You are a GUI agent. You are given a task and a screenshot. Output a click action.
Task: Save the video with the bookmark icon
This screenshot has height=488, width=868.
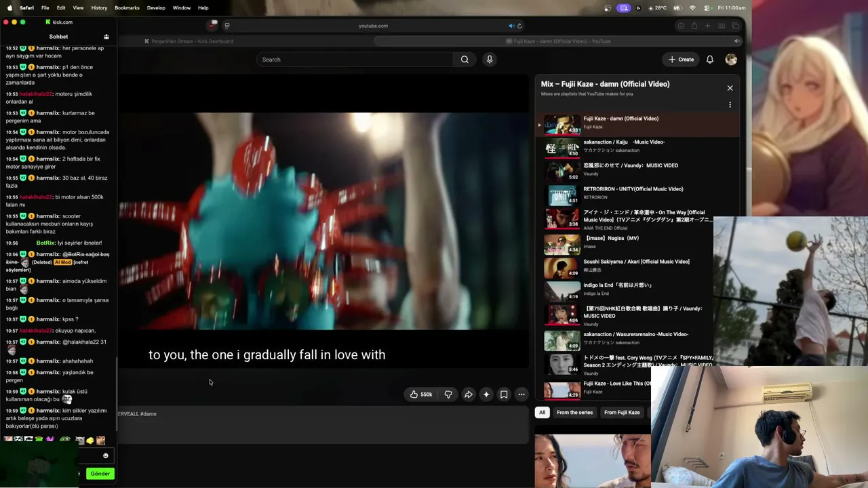[x=504, y=394]
